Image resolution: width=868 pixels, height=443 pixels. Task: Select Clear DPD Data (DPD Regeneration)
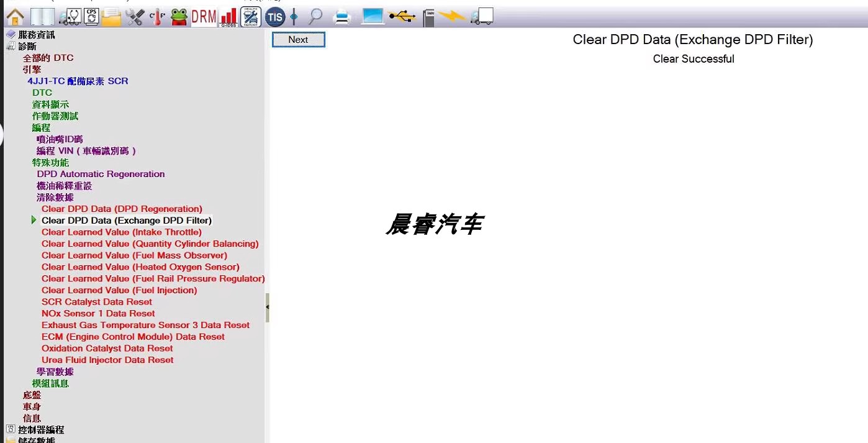(x=122, y=209)
